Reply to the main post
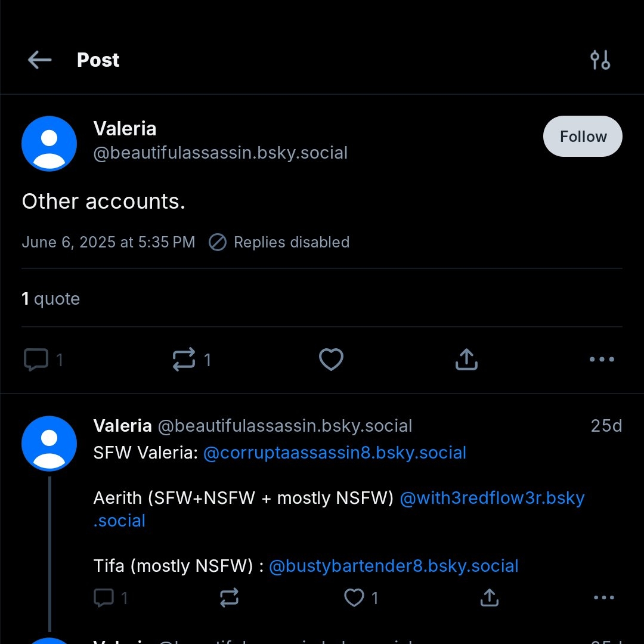 point(36,360)
